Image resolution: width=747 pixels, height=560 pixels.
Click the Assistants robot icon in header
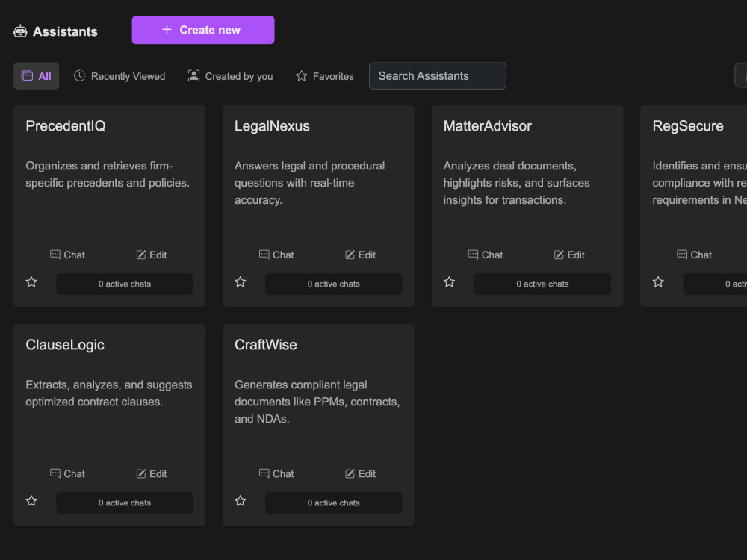click(20, 31)
